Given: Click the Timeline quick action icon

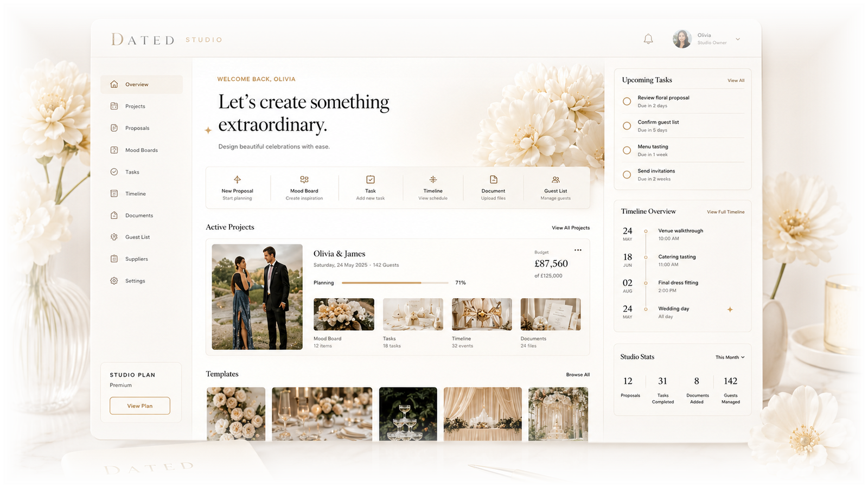Looking at the screenshot, I should [433, 179].
